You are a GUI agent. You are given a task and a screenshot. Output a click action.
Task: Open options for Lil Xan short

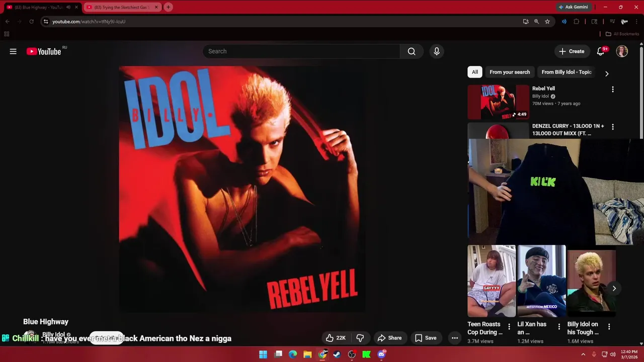pyautogui.click(x=559, y=327)
